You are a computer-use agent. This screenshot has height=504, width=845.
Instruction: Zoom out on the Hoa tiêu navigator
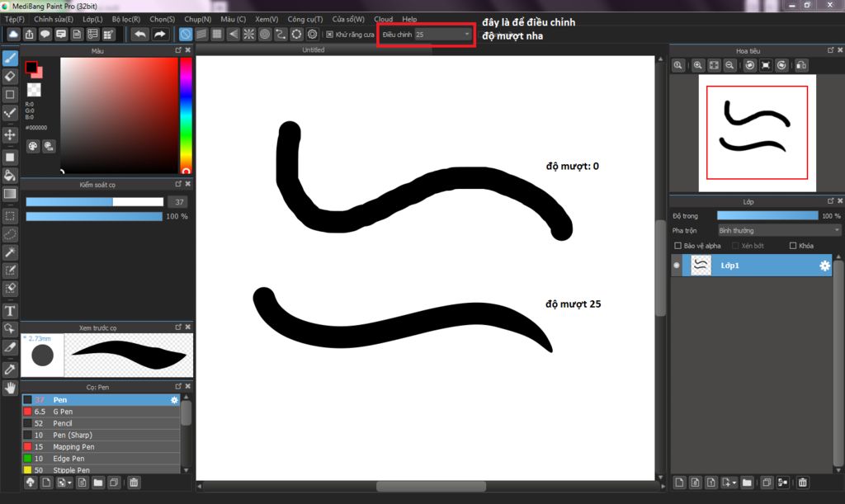point(729,65)
